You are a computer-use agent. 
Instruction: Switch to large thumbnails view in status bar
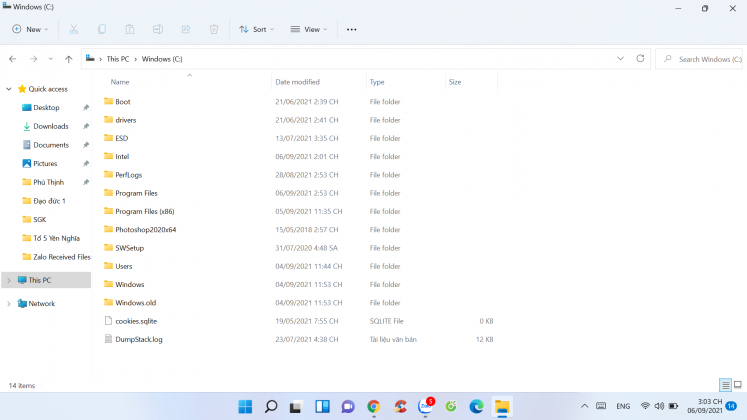pos(738,385)
